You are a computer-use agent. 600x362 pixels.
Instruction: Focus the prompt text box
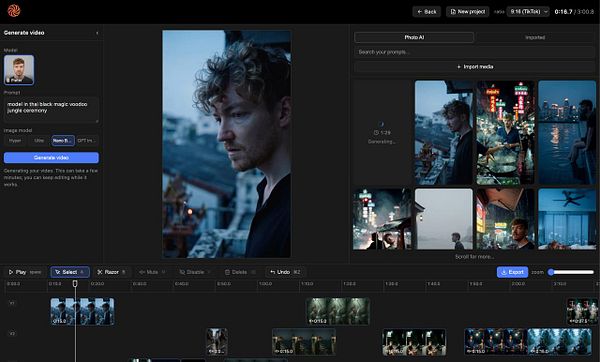(x=51, y=110)
